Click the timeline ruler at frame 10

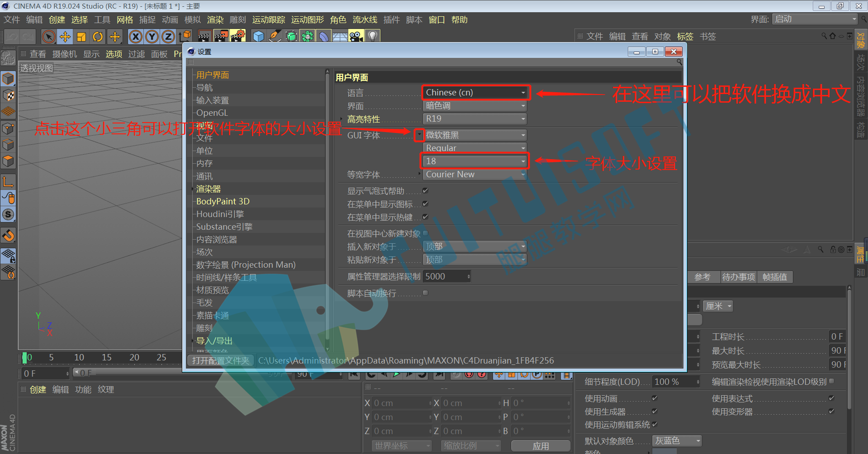pos(79,357)
